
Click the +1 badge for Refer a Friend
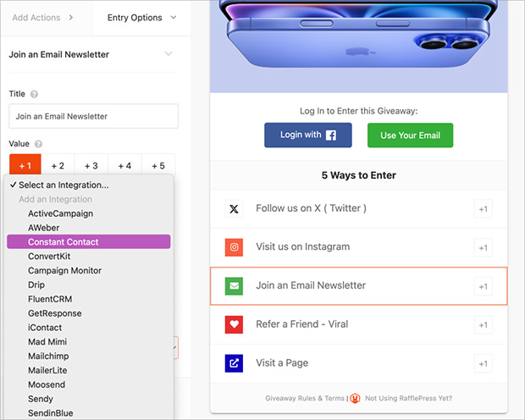(x=484, y=325)
